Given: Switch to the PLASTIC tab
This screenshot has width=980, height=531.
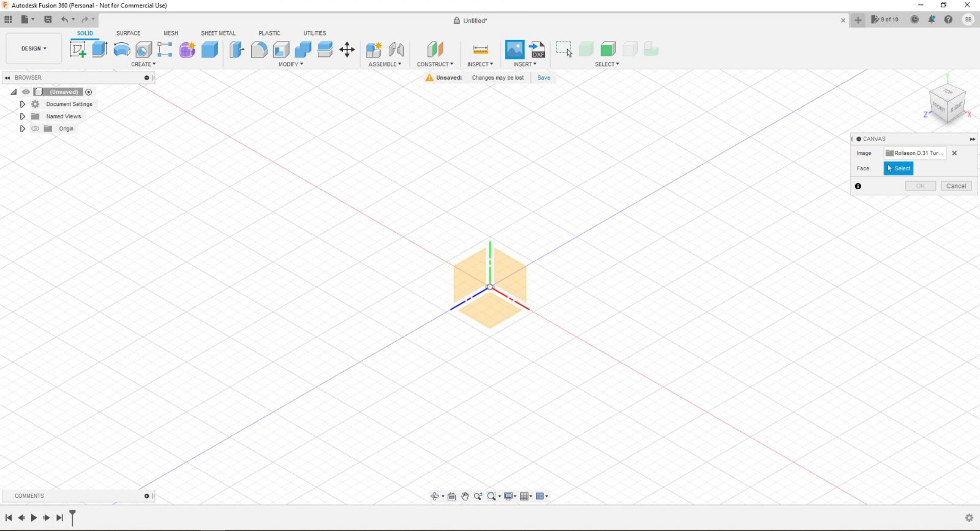Looking at the screenshot, I should click(x=269, y=33).
